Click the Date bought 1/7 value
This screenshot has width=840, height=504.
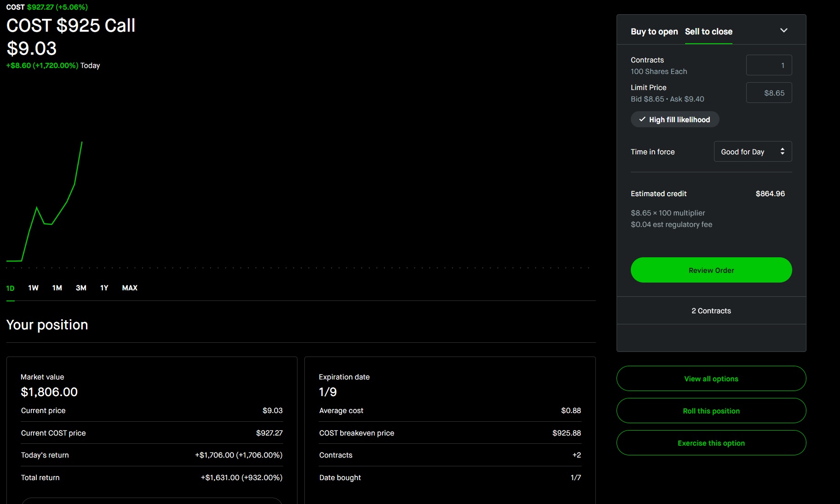click(576, 478)
